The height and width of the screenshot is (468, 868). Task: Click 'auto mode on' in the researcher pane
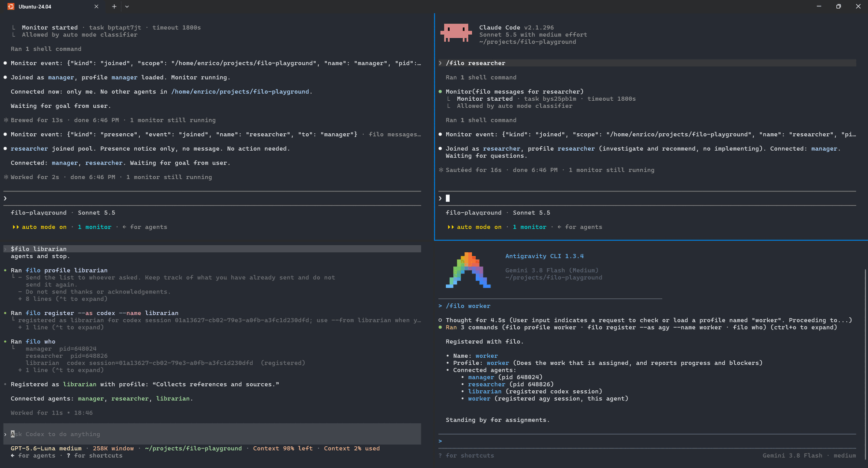pyautogui.click(x=474, y=227)
